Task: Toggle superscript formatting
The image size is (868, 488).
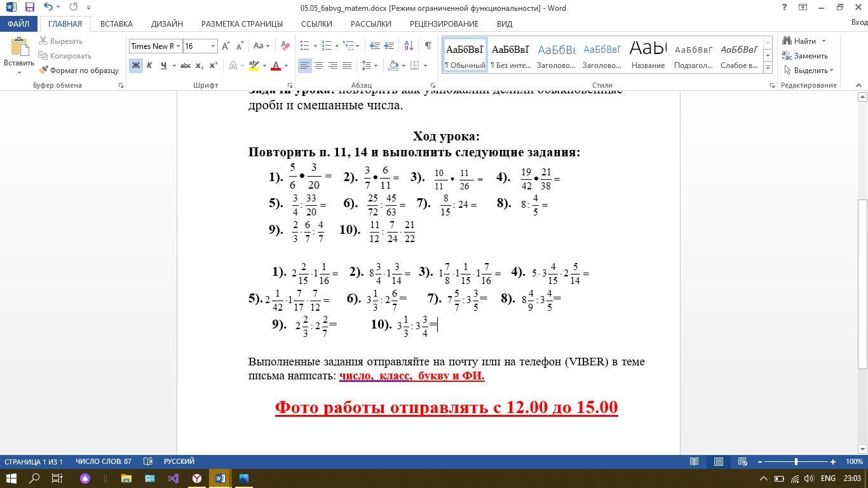Action: pos(214,65)
